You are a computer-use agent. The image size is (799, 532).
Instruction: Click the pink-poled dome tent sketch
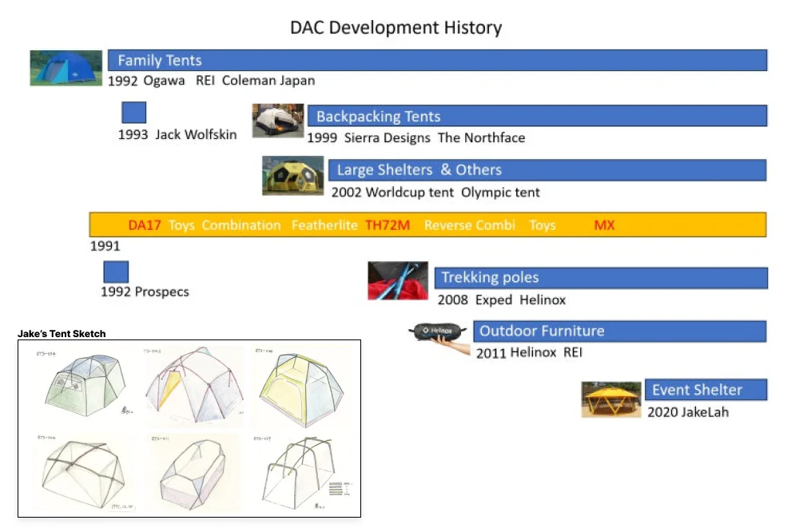pyautogui.click(x=193, y=385)
